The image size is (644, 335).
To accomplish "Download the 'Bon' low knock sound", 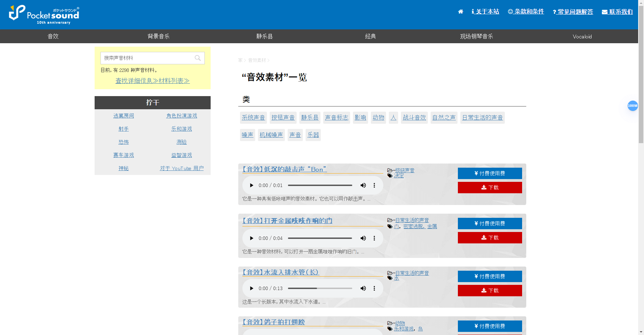I will coord(490,188).
